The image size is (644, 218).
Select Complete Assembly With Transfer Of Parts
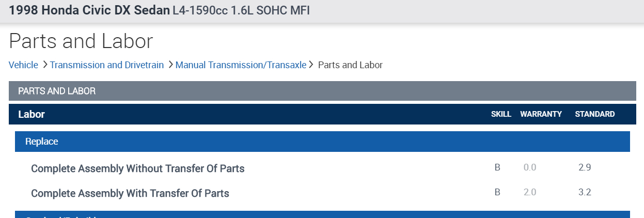coord(130,193)
